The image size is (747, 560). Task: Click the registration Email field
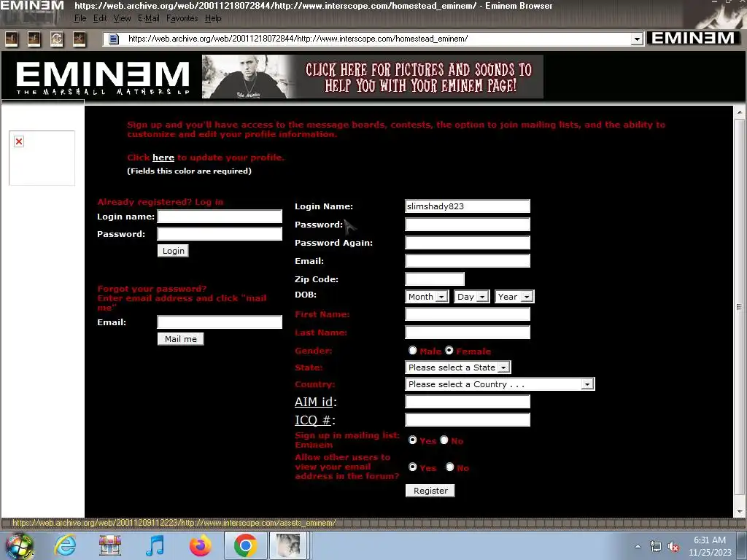point(468,260)
